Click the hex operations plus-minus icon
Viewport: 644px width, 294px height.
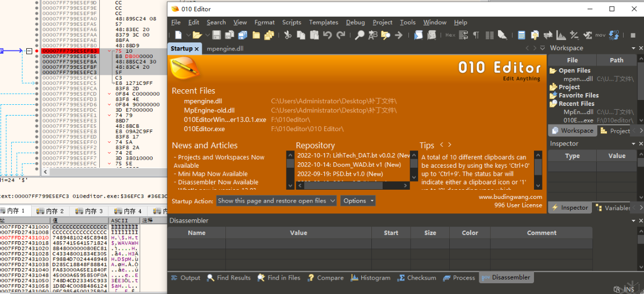[x=574, y=35]
